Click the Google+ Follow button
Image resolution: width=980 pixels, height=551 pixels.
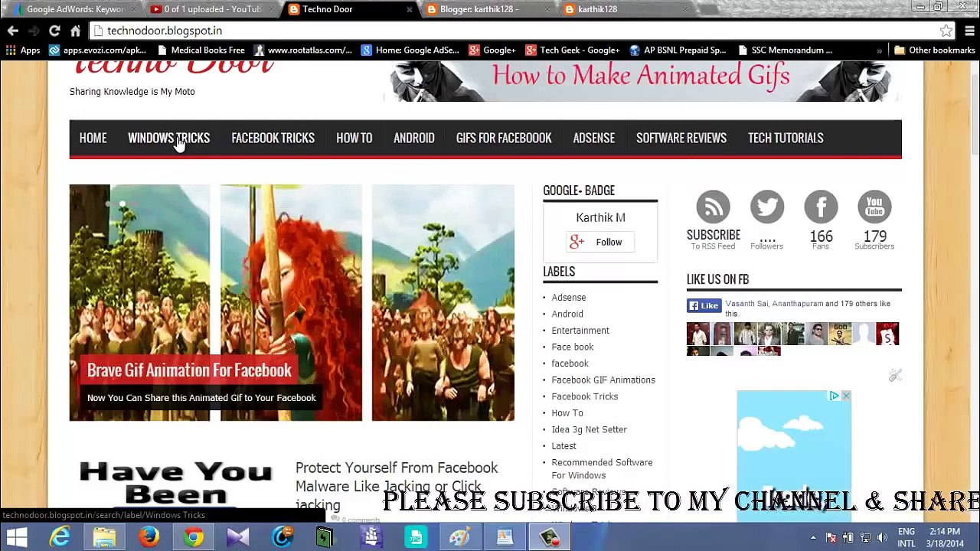(600, 242)
